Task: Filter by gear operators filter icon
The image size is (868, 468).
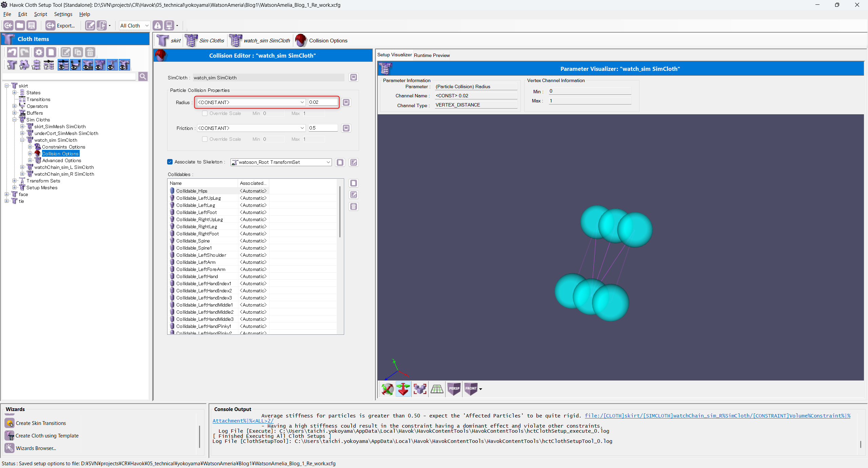Action: pos(24,65)
